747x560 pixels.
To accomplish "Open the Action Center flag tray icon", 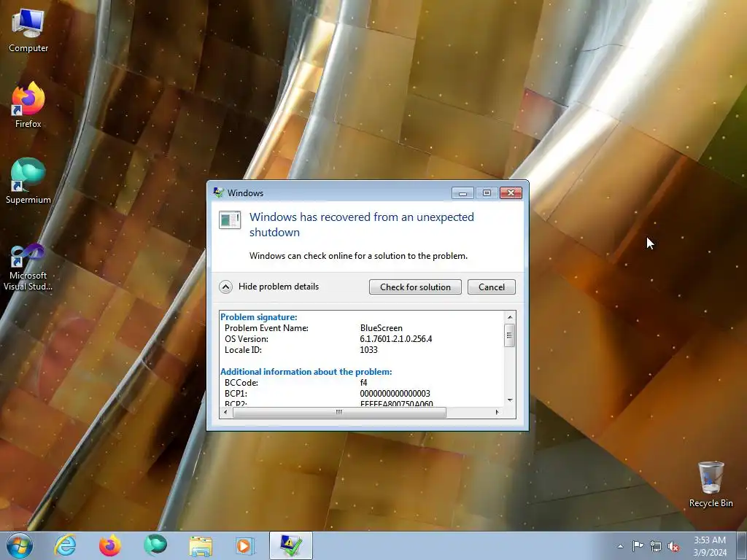I will (638, 545).
